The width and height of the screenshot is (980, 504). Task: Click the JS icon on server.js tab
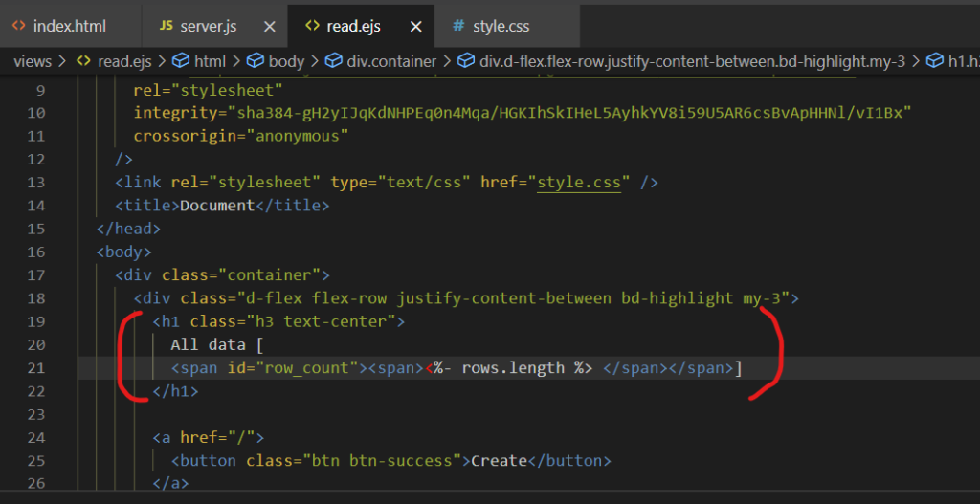(x=166, y=26)
